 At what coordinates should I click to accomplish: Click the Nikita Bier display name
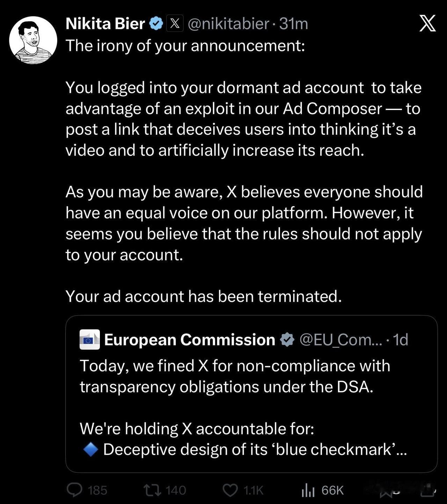(105, 24)
